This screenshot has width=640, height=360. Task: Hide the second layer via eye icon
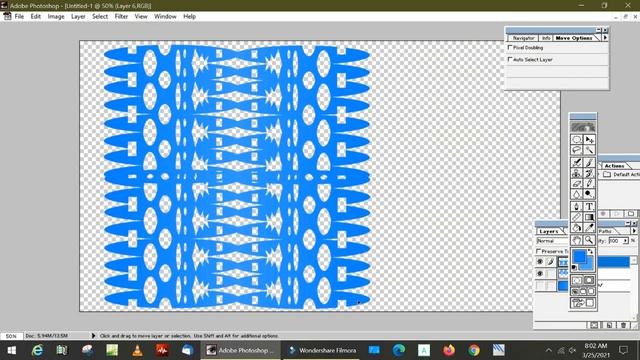point(540,273)
